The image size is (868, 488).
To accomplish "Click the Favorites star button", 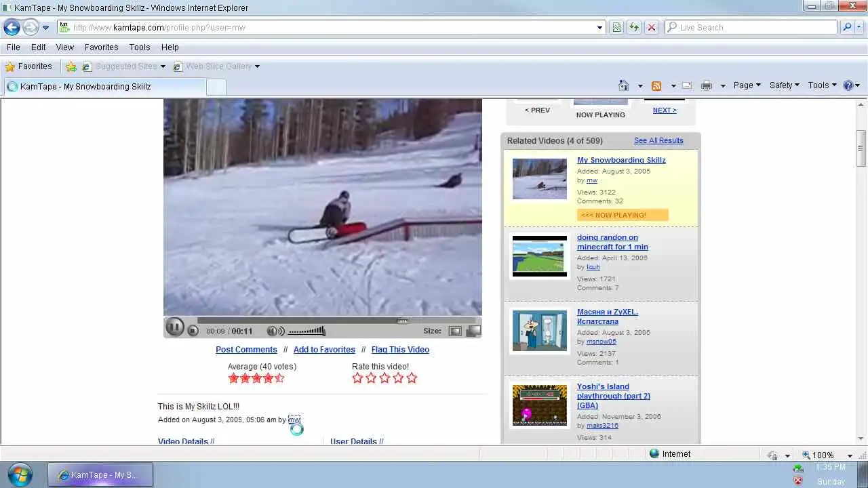I will click(28, 66).
